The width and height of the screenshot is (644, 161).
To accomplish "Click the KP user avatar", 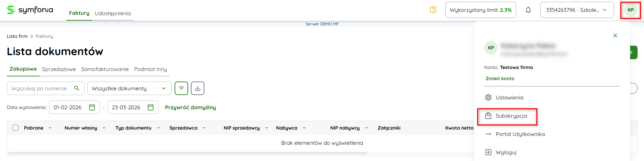I will pos(630,10).
